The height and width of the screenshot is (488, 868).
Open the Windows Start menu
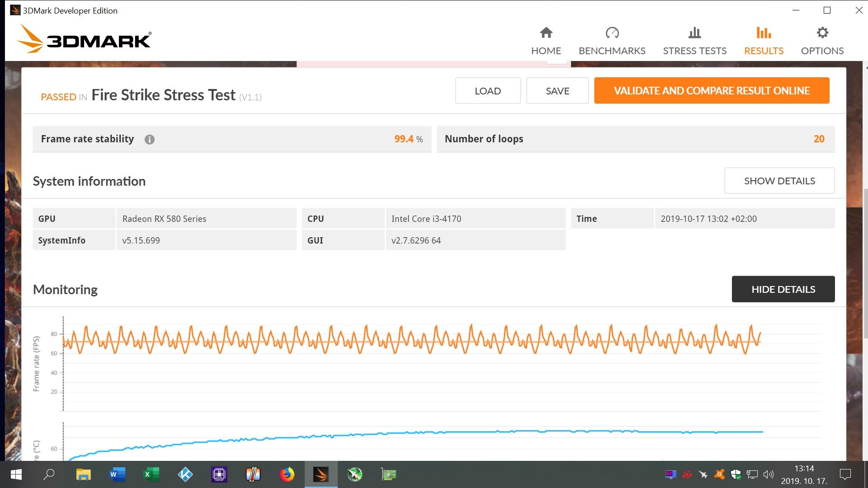pos(16,474)
